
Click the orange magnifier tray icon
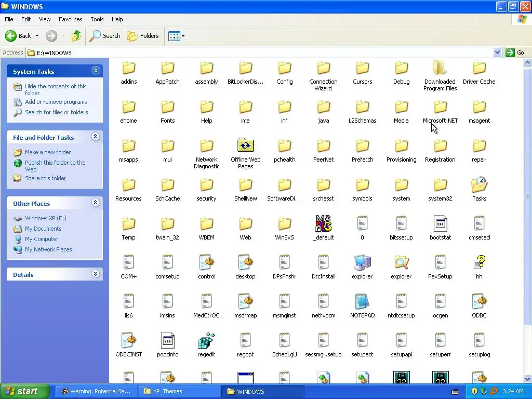click(494, 392)
